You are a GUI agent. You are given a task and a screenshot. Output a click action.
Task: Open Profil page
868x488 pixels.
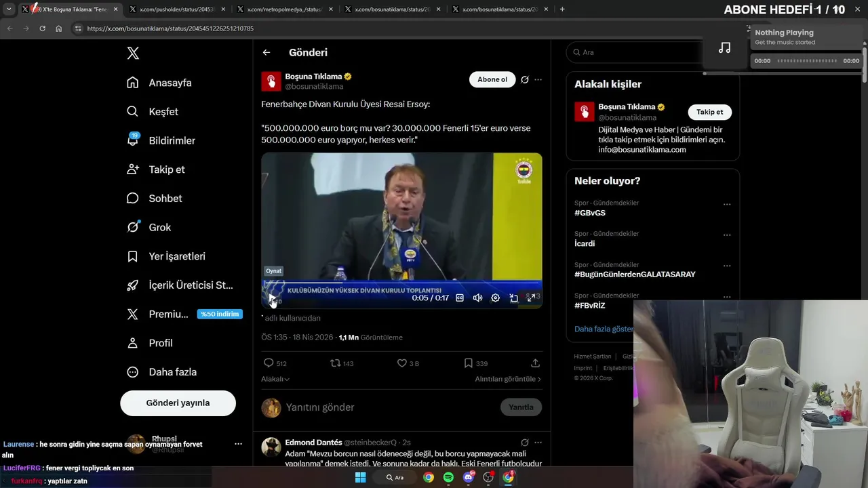[x=150, y=343]
